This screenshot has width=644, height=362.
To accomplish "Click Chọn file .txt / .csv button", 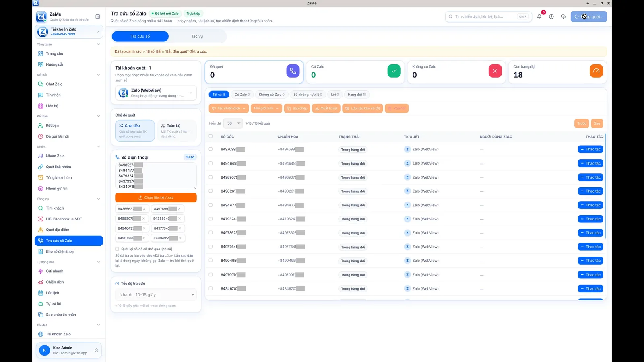I will click(x=156, y=197).
